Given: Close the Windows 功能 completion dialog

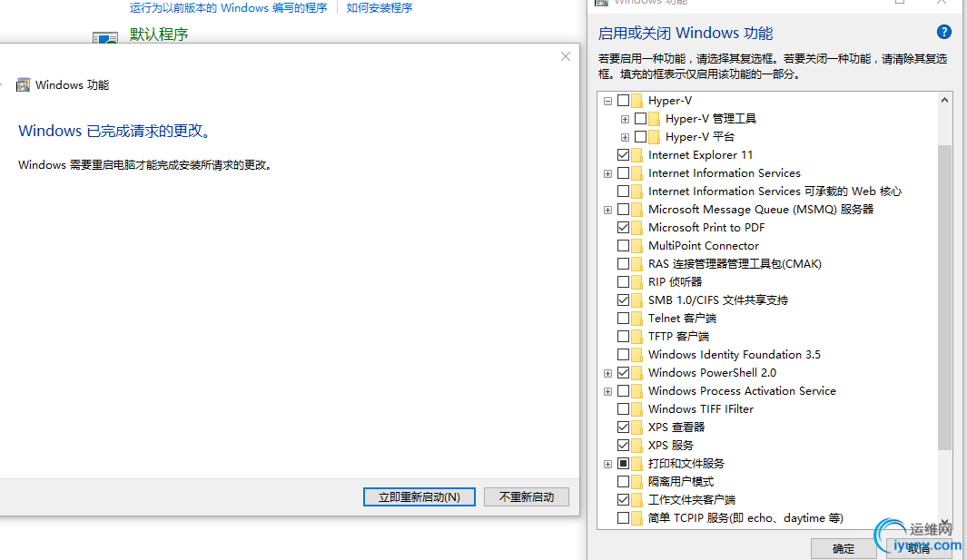Looking at the screenshot, I should pyautogui.click(x=566, y=57).
